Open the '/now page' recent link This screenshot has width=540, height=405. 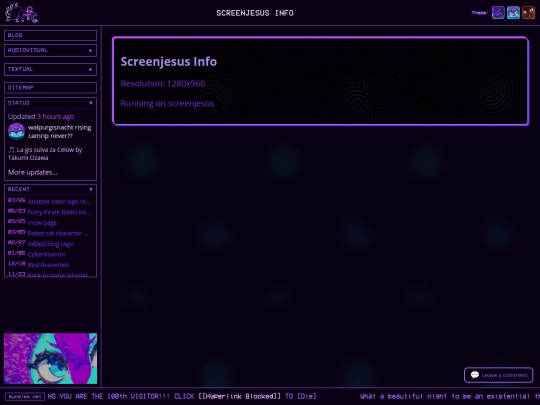point(42,223)
